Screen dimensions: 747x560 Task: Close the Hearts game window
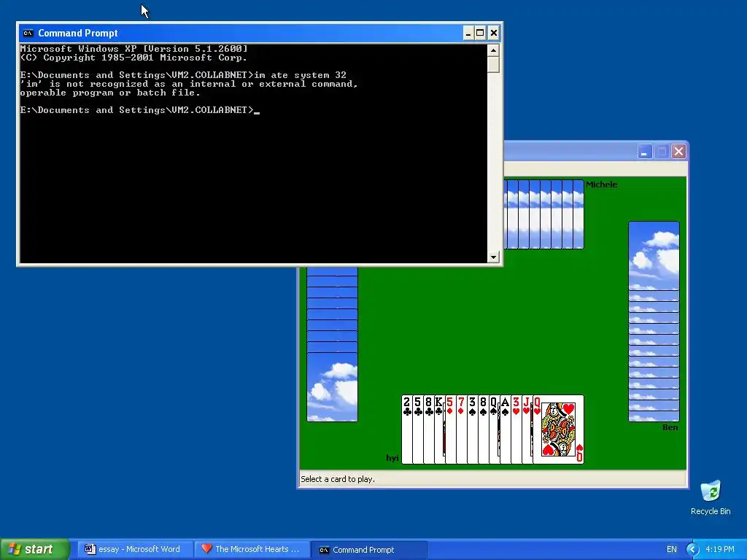point(678,152)
